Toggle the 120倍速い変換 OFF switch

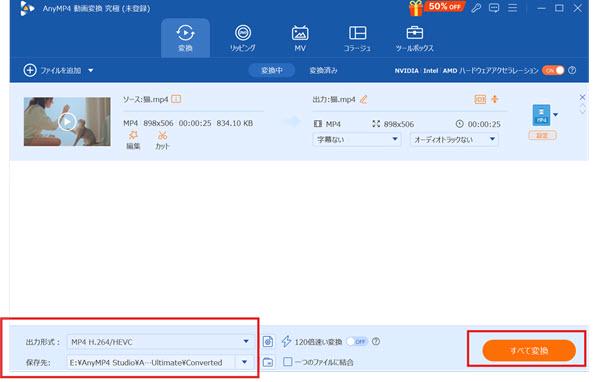358,342
